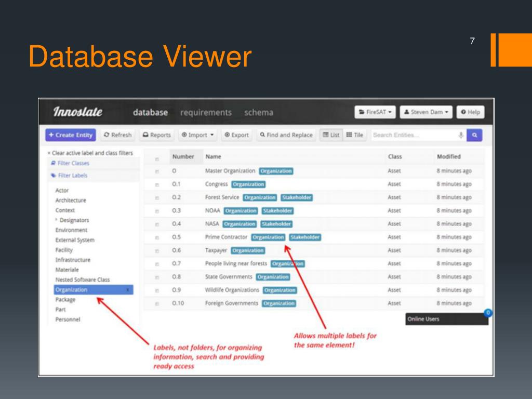Click the Online Users count badge

488,312
